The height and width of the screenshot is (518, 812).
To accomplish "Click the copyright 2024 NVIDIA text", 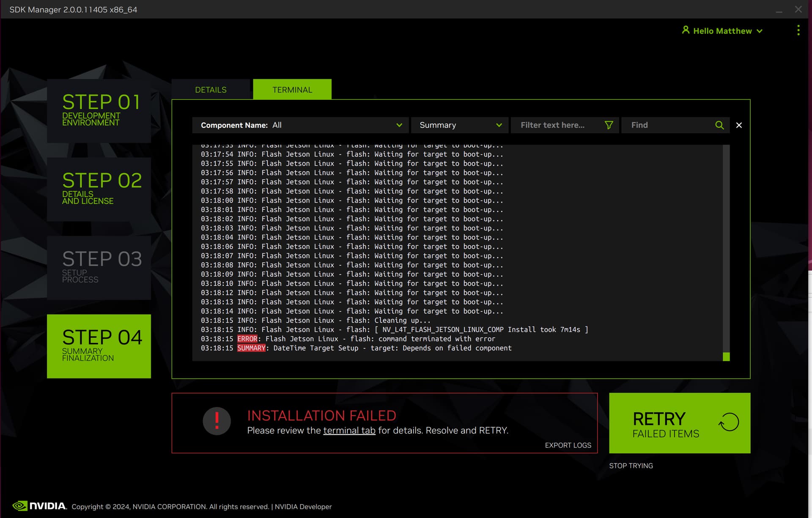I will pyautogui.click(x=170, y=507).
